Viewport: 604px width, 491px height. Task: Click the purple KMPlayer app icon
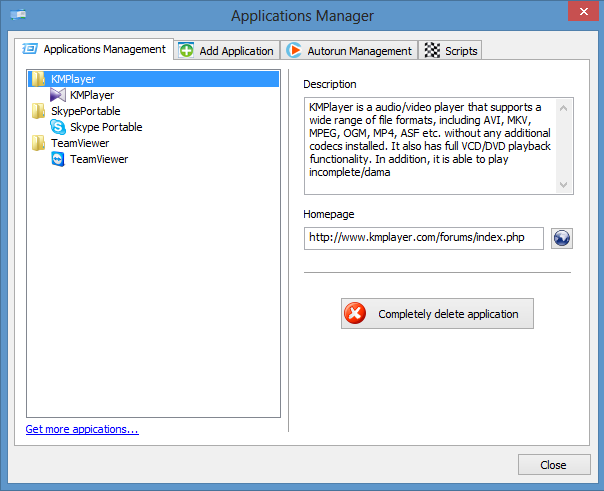58,95
